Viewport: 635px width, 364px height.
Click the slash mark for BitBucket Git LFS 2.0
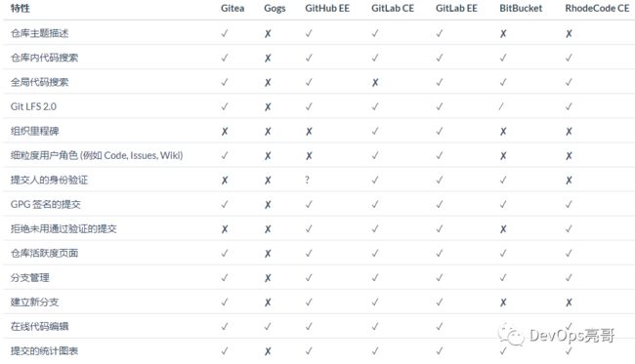tap(501, 106)
